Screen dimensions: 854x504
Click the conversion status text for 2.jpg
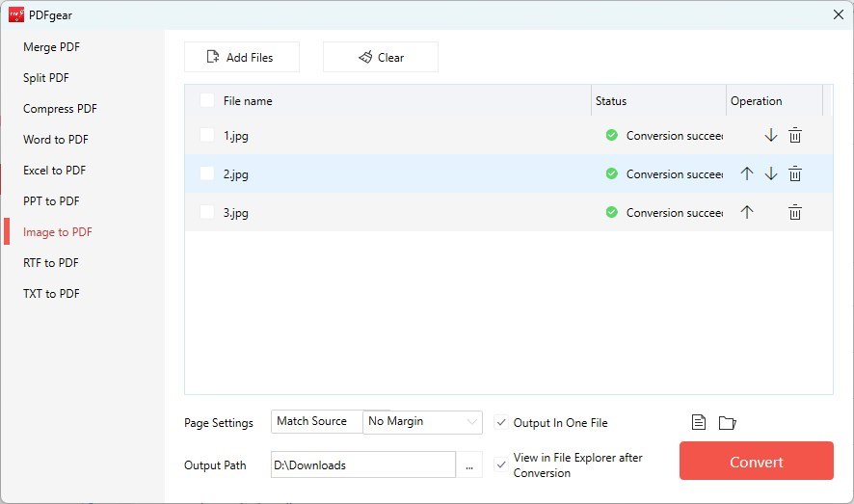pyautogui.click(x=675, y=174)
